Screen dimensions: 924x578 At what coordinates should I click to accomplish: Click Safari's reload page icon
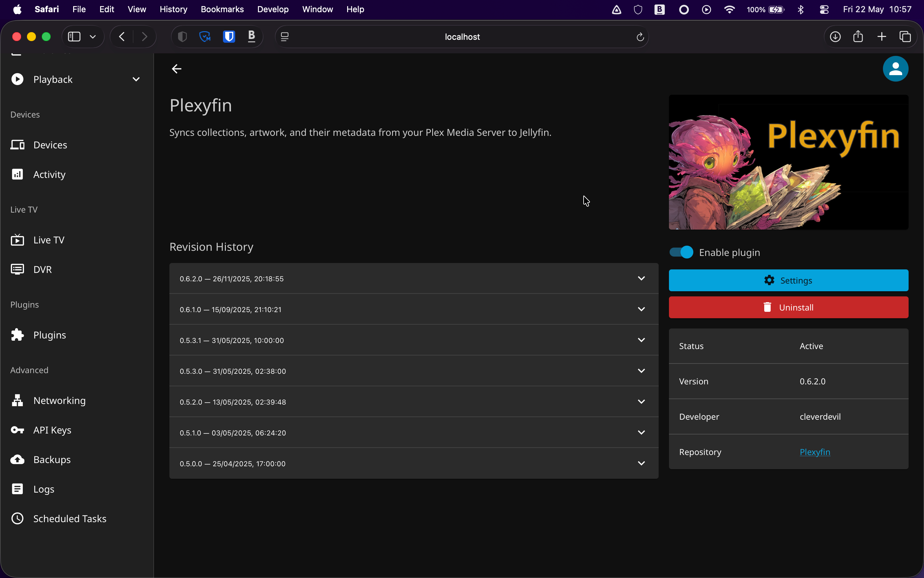(640, 37)
